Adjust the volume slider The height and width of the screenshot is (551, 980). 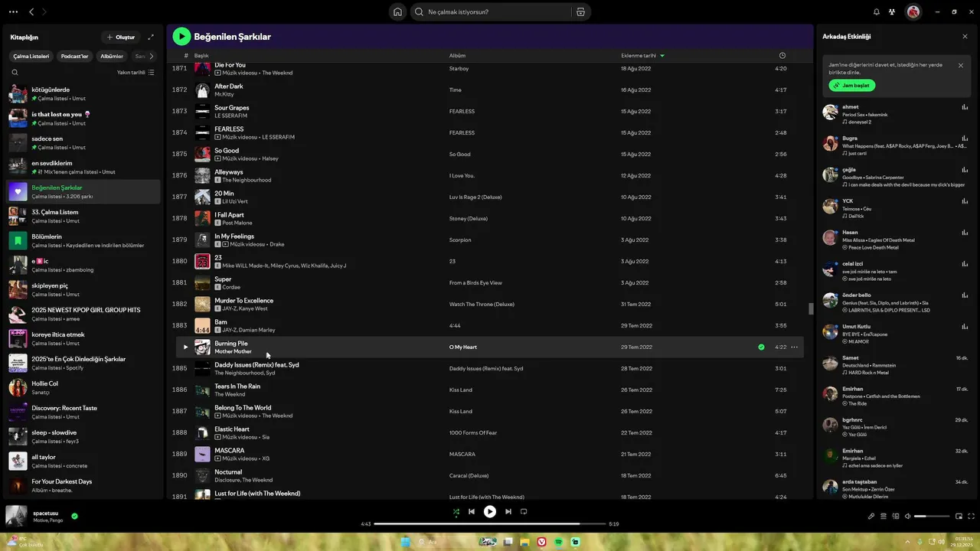pos(931,516)
